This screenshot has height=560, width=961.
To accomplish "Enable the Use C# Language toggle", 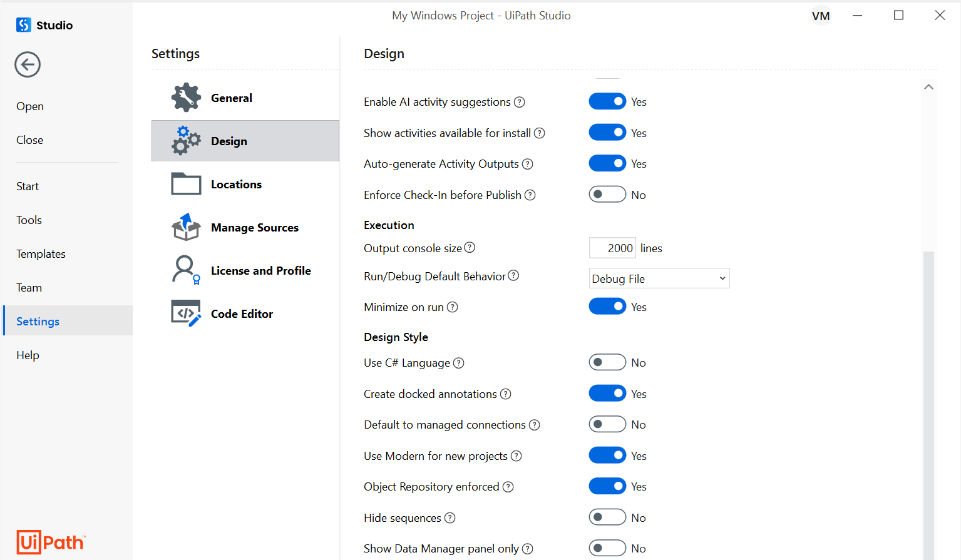I will point(607,362).
